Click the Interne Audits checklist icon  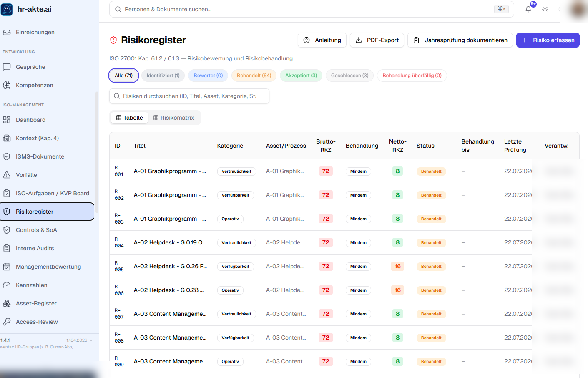(x=7, y=248)
